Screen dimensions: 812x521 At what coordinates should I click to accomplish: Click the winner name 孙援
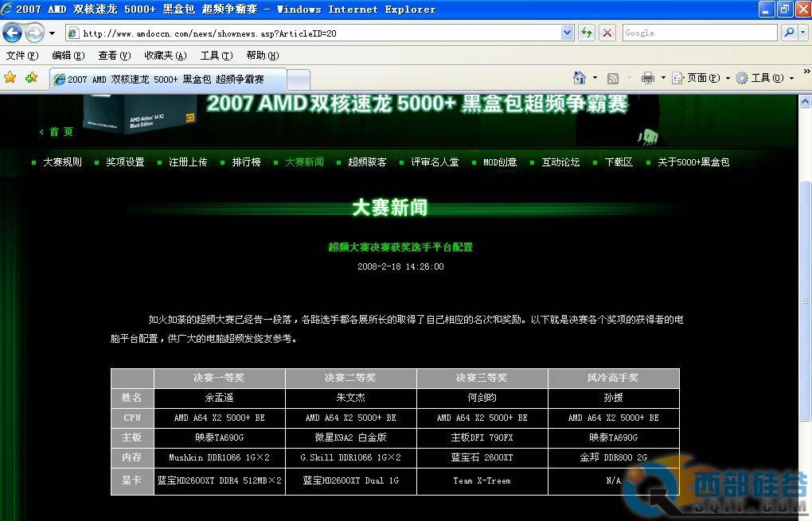point(614,398)
